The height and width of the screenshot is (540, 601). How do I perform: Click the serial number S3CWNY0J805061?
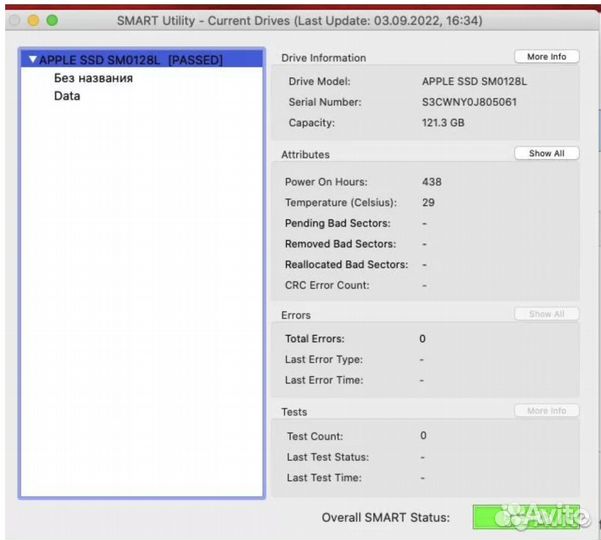pyautogui.click(x=470, y=102)
